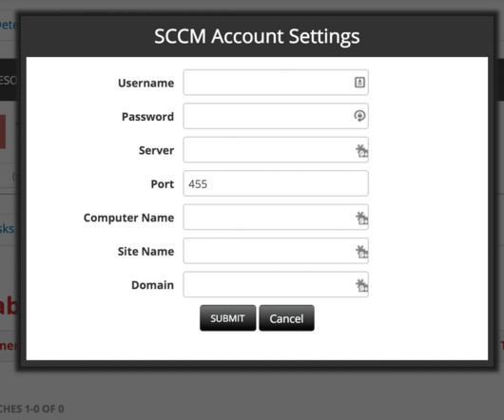Cancel the SCCM Account Settings dialog
Screen dimensions: 504x420
point(287,318)
